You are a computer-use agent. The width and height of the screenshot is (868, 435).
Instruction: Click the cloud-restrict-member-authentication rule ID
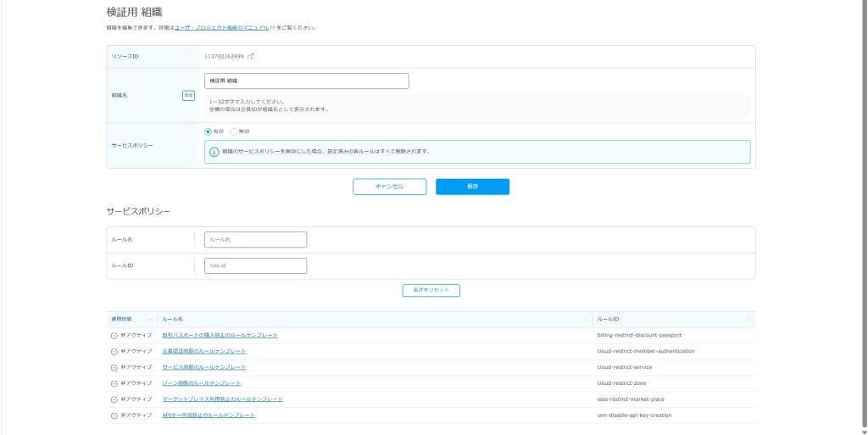646,351
